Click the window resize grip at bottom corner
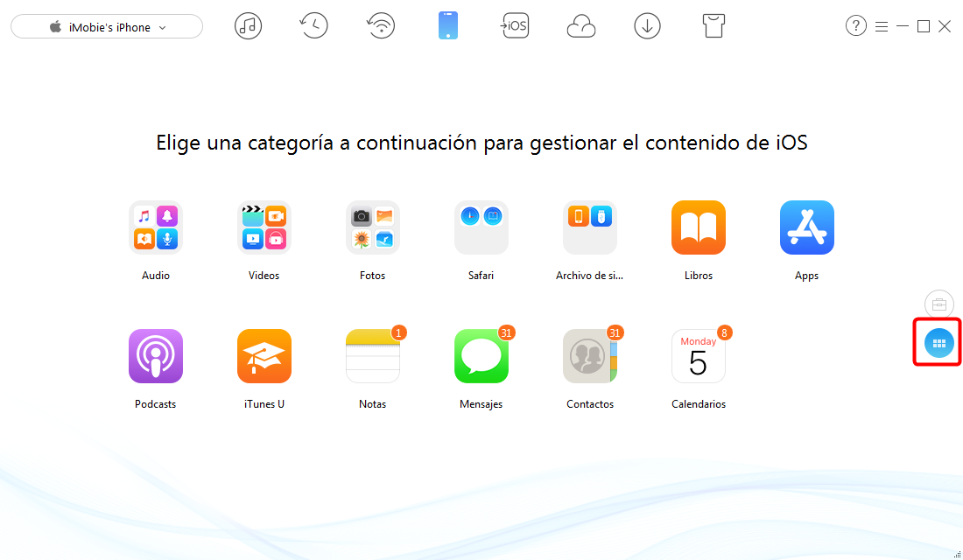This screenshot has width=963, height=560. (x=957, y=555)
